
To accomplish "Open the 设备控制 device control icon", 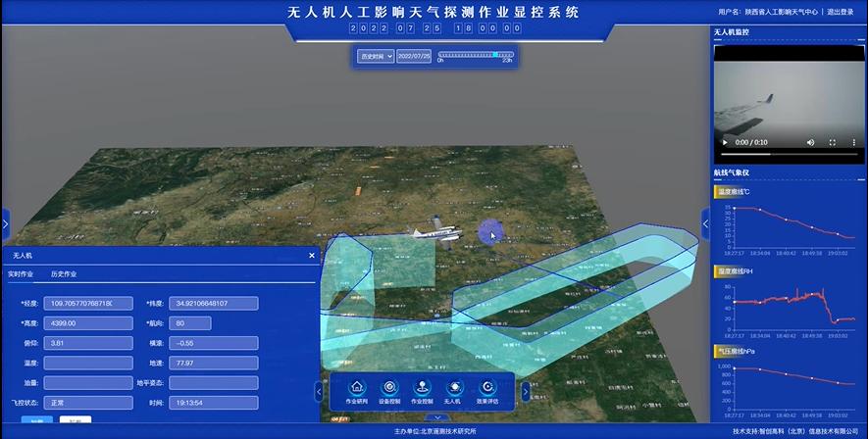I will tap(389, 389).
